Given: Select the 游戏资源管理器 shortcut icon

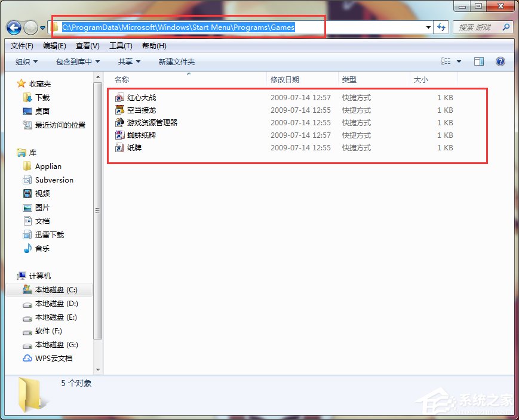Looking at the screenshot, I should pos(119,122).
